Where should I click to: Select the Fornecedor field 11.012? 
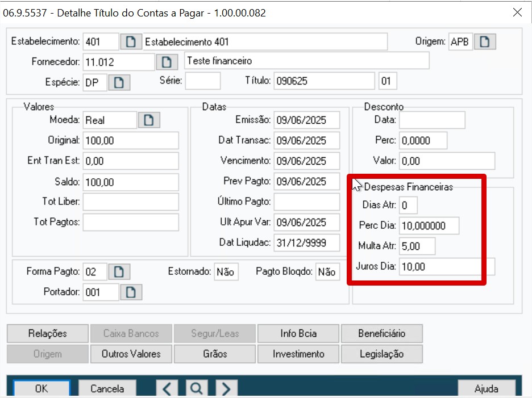point(119,62)
